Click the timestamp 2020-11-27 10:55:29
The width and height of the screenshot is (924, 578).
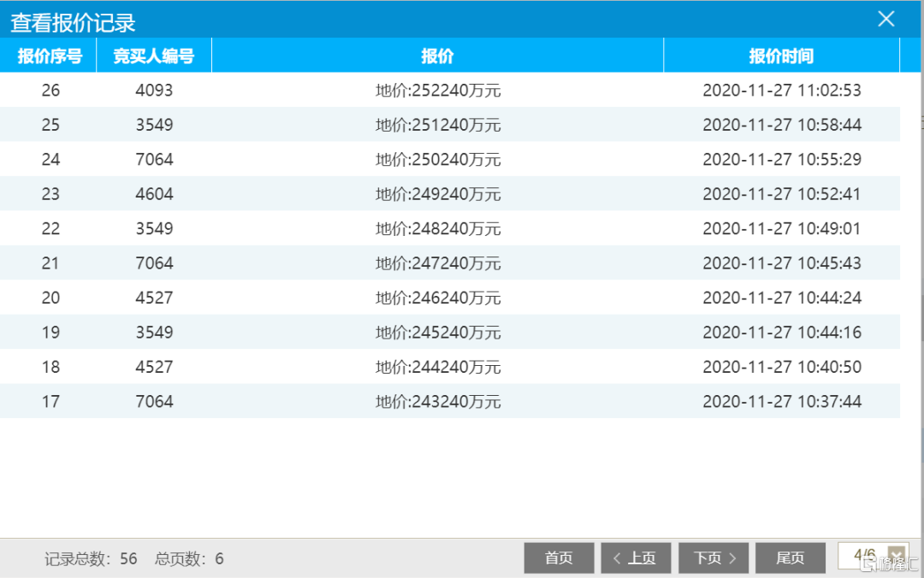pyautogui.click(x=781, y=160)
